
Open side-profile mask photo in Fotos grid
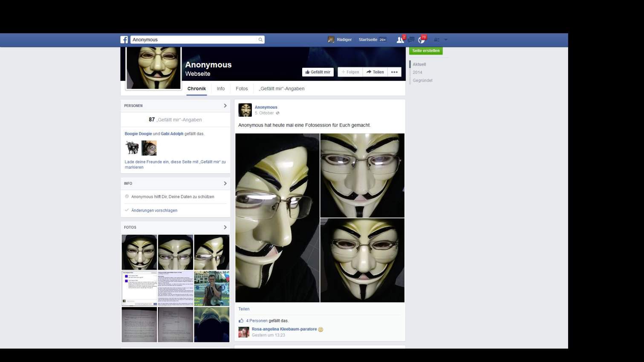point(212,252)
